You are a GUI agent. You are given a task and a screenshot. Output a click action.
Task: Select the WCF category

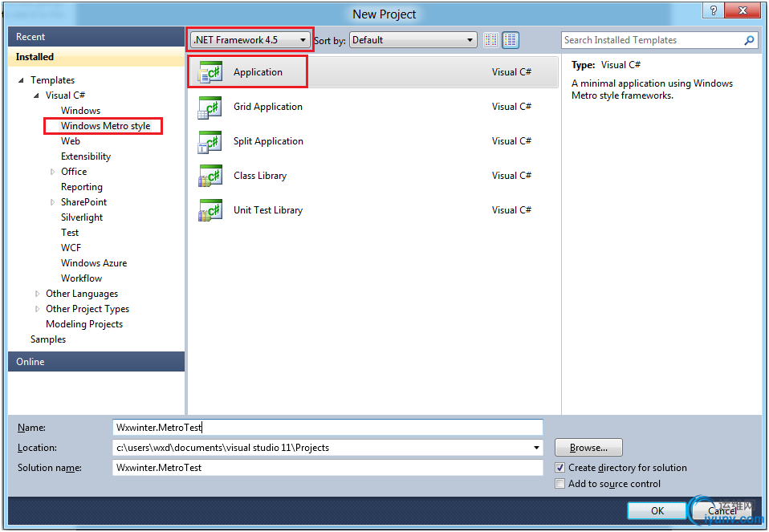[x=71, y=248]
